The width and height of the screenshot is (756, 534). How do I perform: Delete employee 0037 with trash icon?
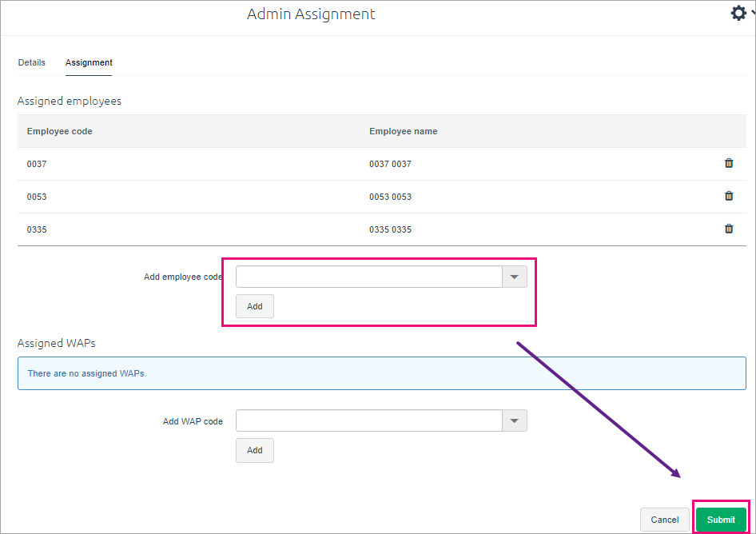729,163
